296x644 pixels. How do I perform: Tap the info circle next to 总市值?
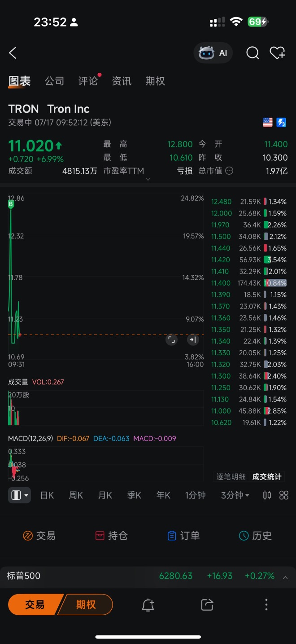(229, 171)
